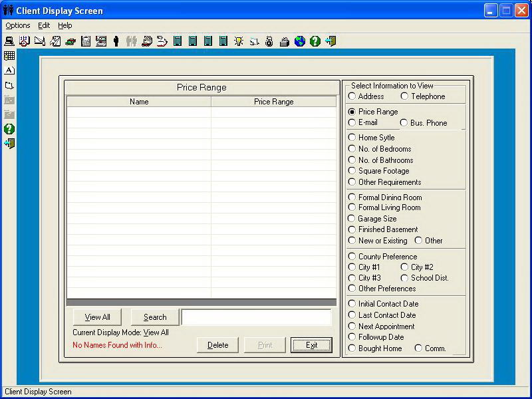Click the computer icon in the top toolbar

point(9,41)
